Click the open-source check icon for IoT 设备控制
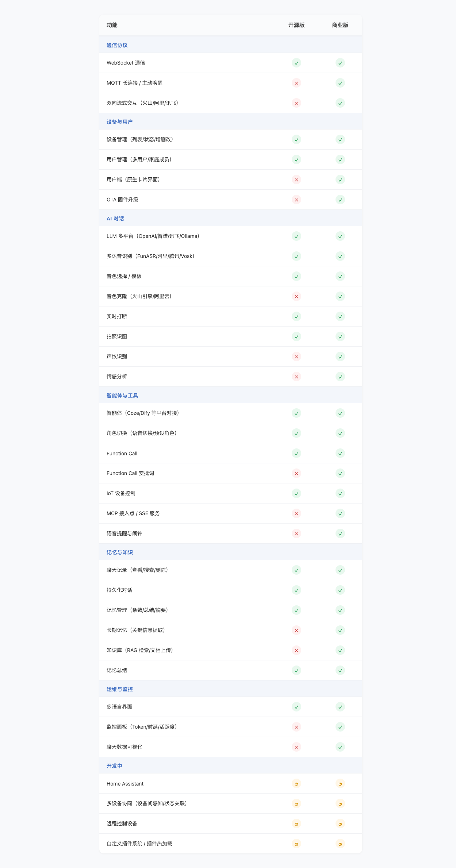Screen dimensions: 456x868 tap(296, 493)
